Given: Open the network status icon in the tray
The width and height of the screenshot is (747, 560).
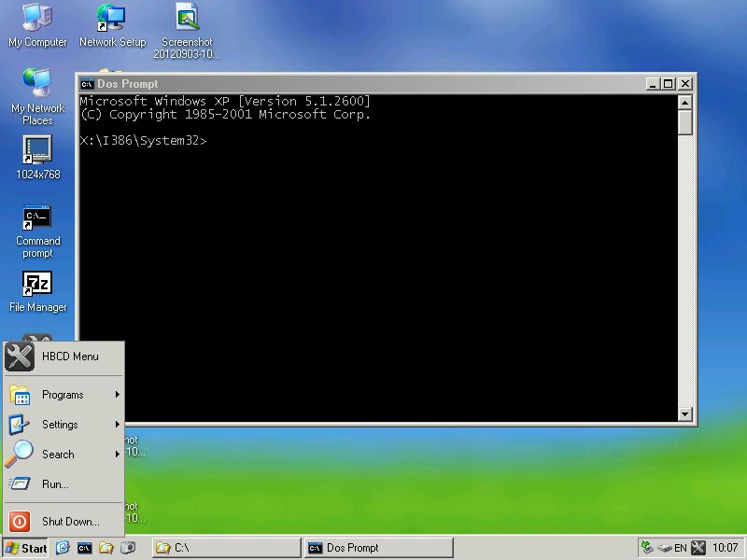Looking at the screenshot, I should point(664,548).
